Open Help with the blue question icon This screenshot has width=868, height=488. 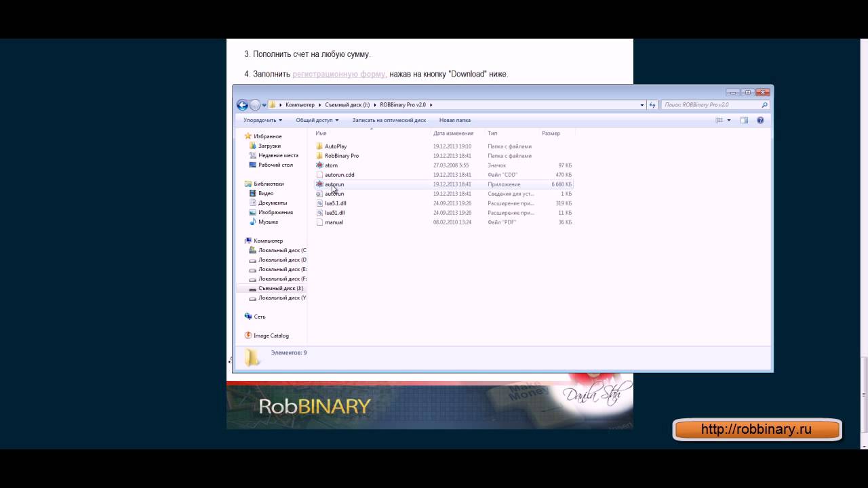click(x=760, y=120)
